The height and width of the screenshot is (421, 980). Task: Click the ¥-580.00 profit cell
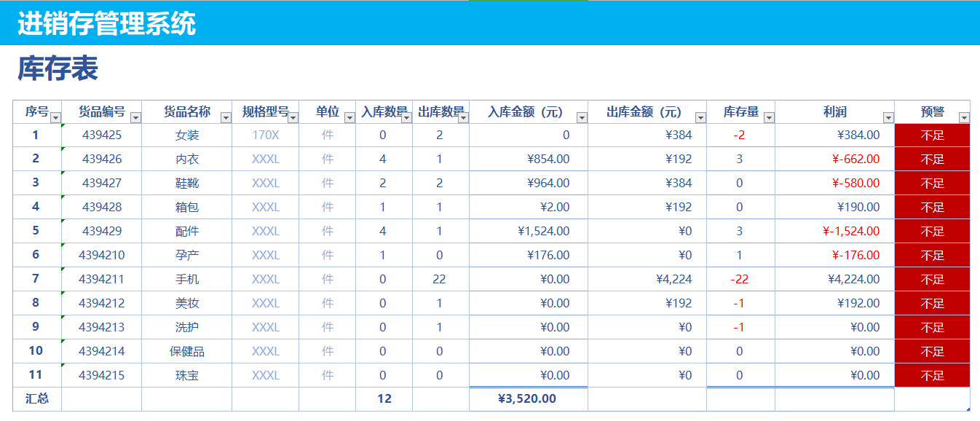[835, 184]
